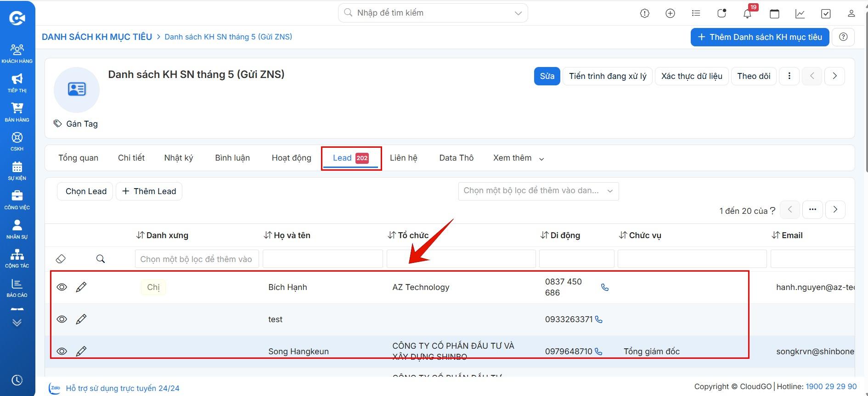Switch to the Tổng quan tab
This screenshot has width=868, height=396.
point(78,158)
